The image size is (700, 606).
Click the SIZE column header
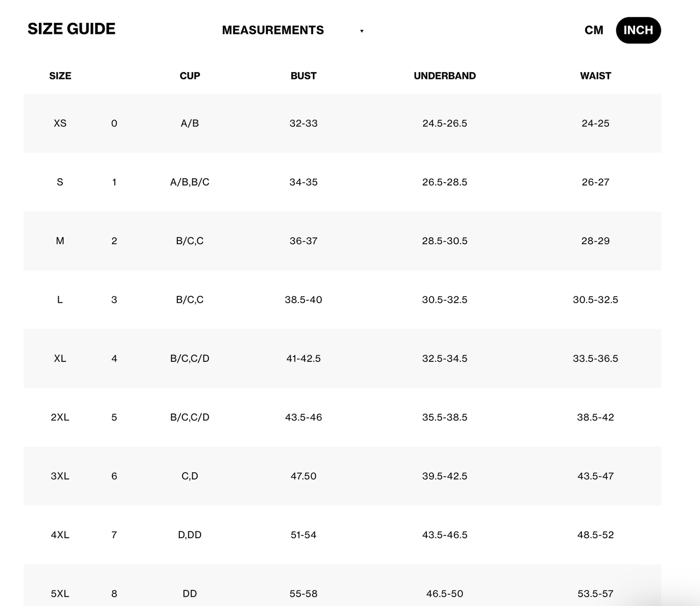60,76
